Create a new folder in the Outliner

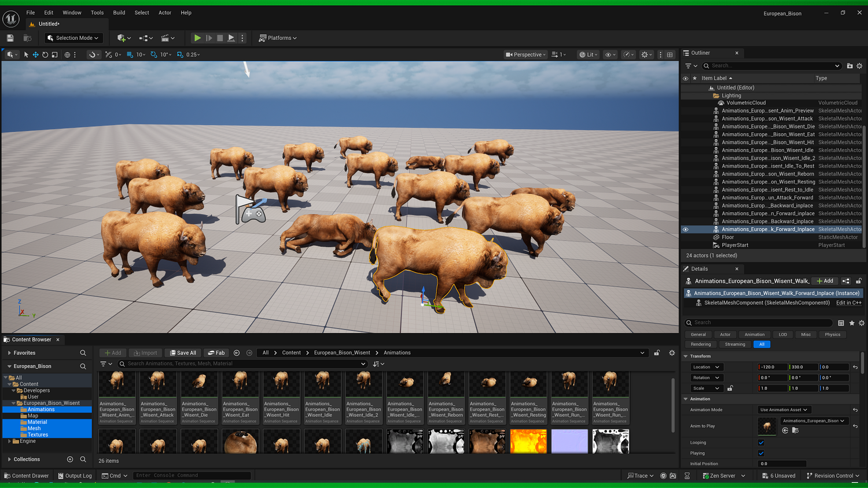pos(849,66)
